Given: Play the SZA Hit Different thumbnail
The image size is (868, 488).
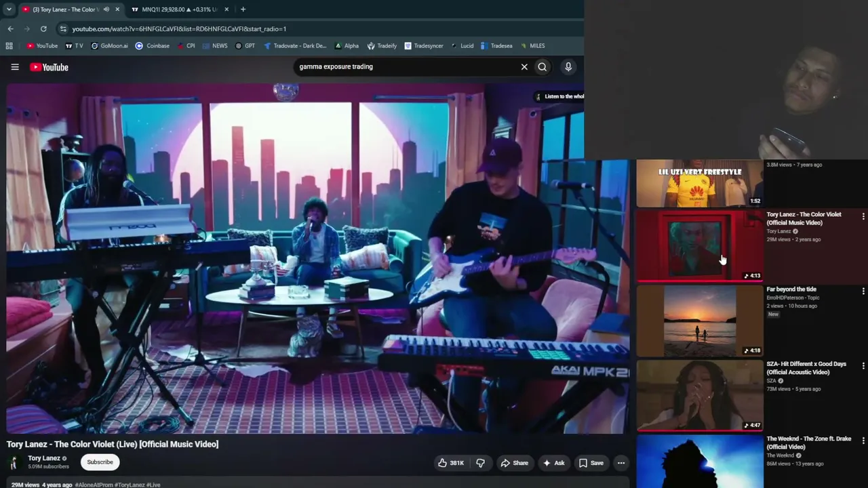Looking at the screenshot, I should click(700, 395).
